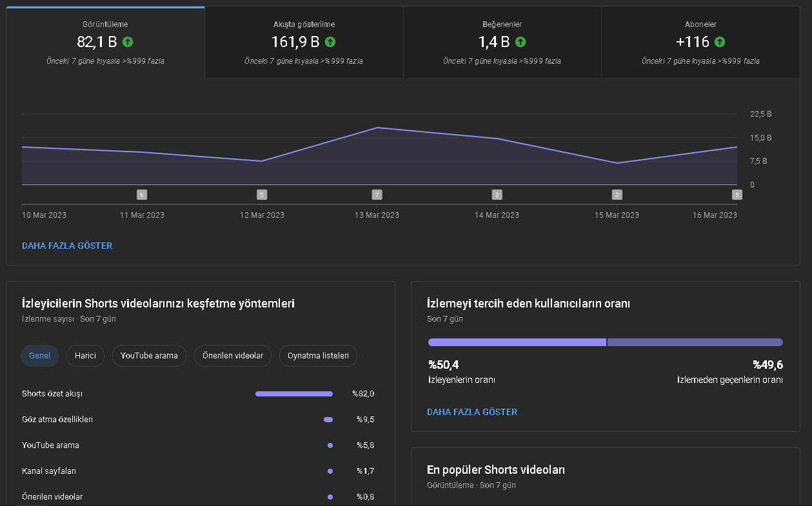Select the Harici filter chip

(x=85, y=356)
